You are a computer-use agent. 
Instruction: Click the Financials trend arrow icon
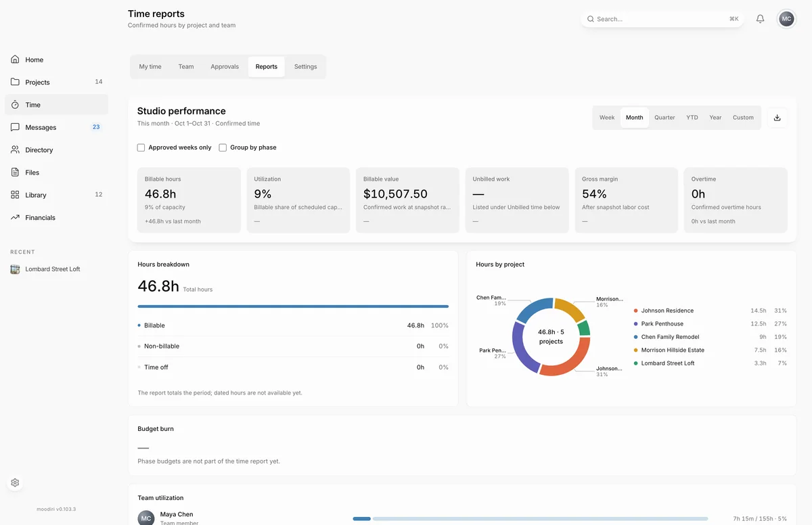coord(15,217)
